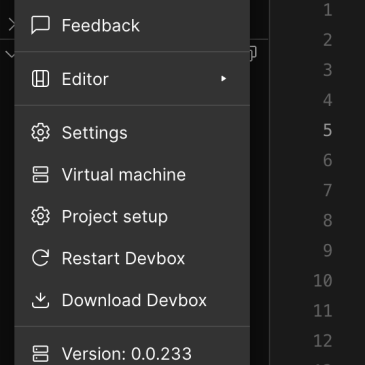This screenshot has height=365, width=365.
Task: Select the Virtual machine option
Action: click(124, 175)
